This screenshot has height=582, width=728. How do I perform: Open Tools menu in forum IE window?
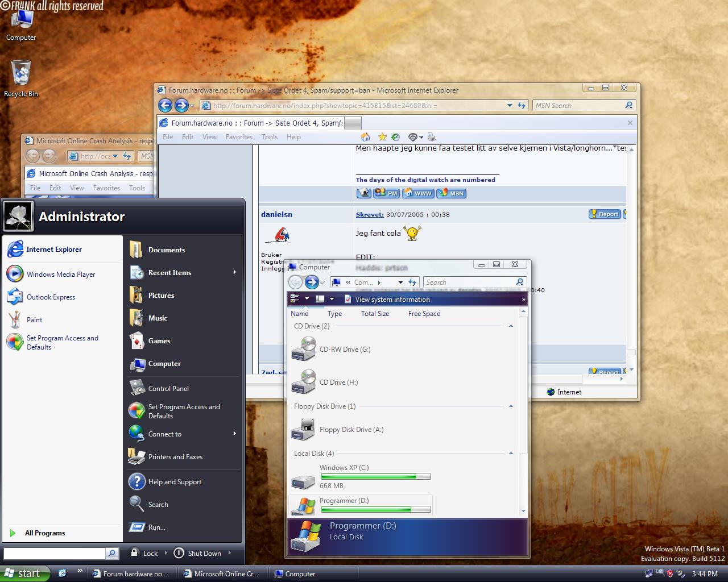pyautogui.click(x=270, y=137)
